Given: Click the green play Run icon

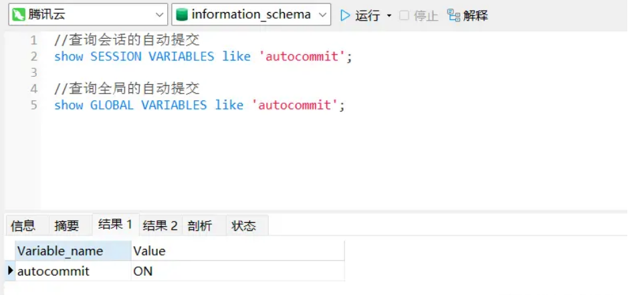Looking at the screenshot, I should click(x=346, y=15).
